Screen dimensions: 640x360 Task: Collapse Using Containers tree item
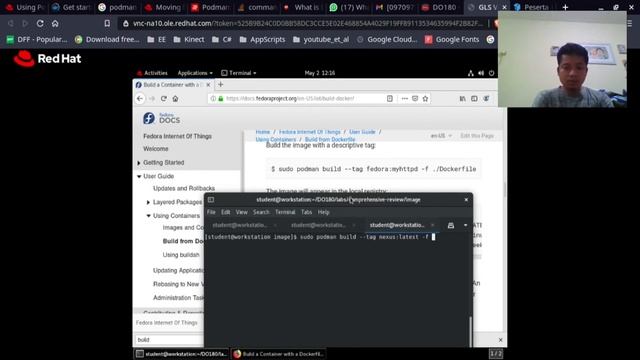148,216
